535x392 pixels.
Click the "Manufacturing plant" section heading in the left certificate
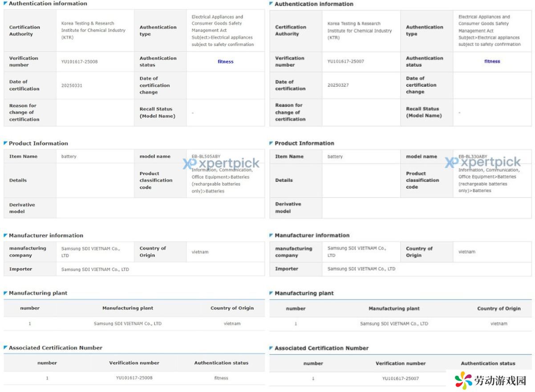tap(38, 293)
